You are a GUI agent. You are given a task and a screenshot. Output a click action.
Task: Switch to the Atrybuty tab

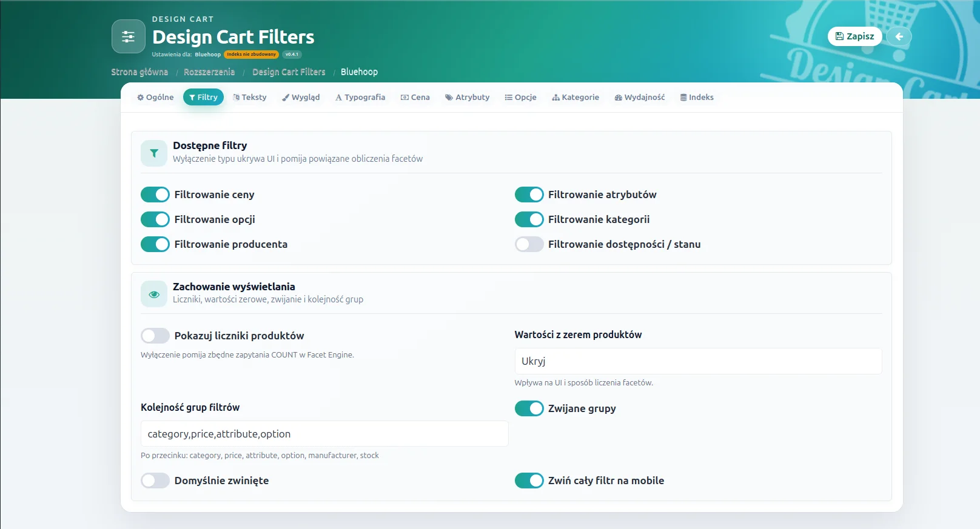click(x=468, y=97)
